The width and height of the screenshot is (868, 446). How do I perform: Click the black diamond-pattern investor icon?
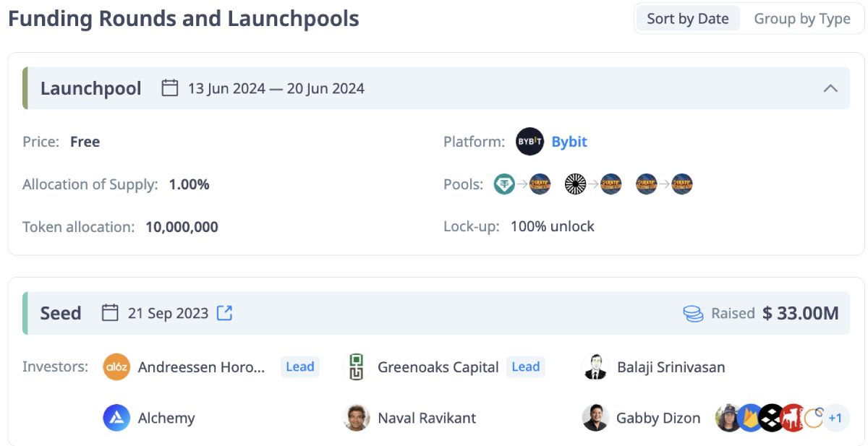(771, 418)
